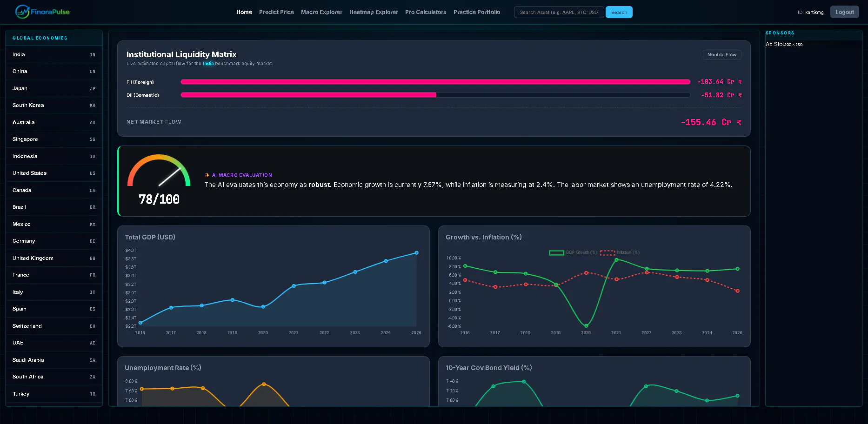This screenshot has width=868, height=424.
Task: Open Brazil's economy view
Action: (54, 207)
